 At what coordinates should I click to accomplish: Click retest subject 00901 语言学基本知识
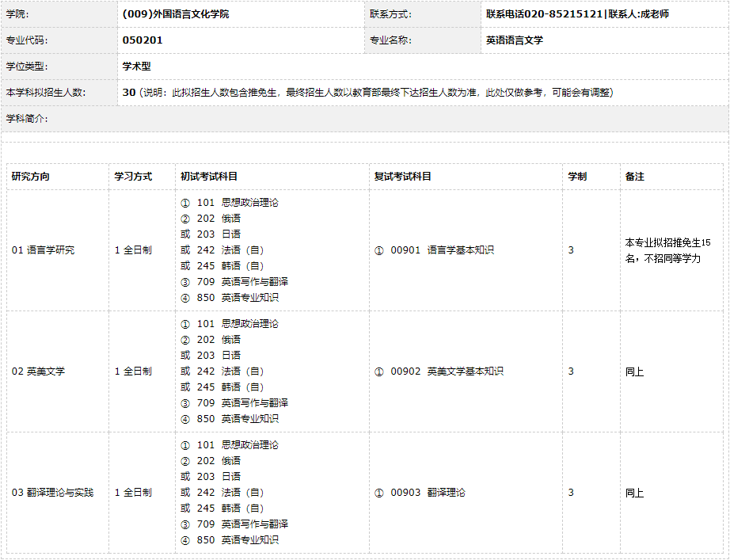pyautogui.click(x=442, y=250)
